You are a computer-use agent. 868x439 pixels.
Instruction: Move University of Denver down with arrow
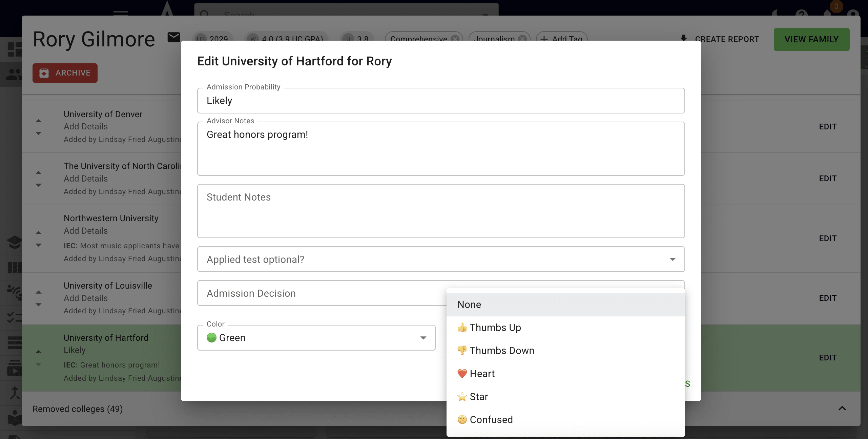click(x=39, y=133)
